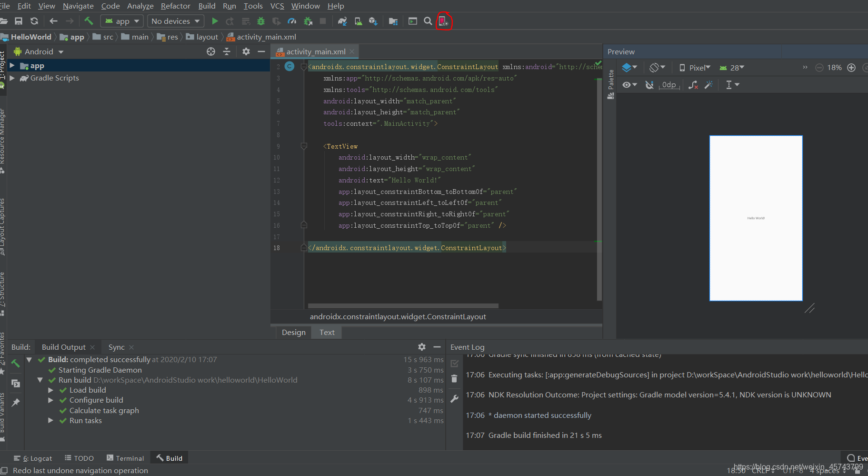
Task: Click the Sync/Refresh from disk icon
Action: tap(34, 21)
